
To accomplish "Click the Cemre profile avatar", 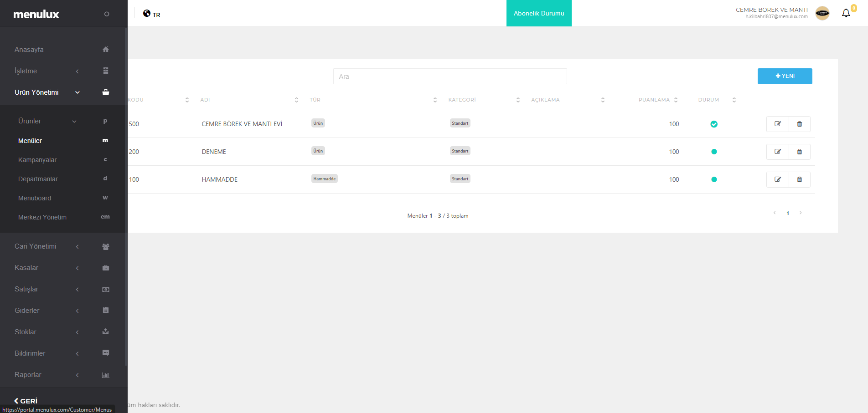I will [822, 13].
